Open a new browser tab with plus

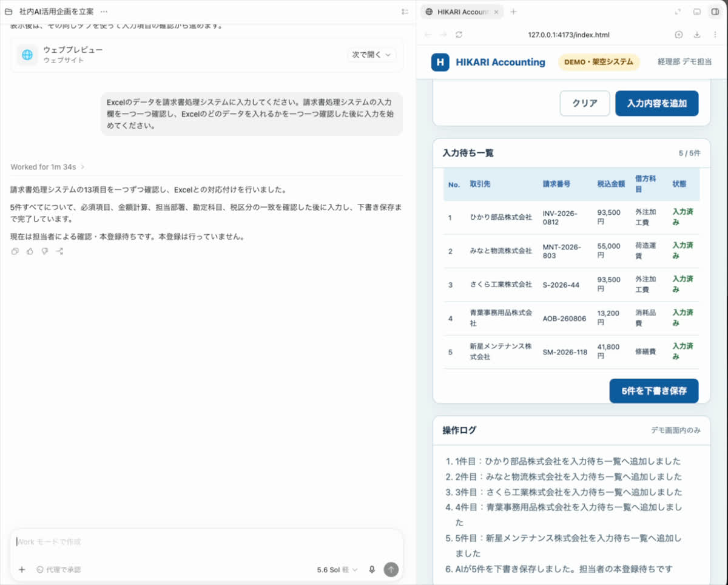point(513,12)
